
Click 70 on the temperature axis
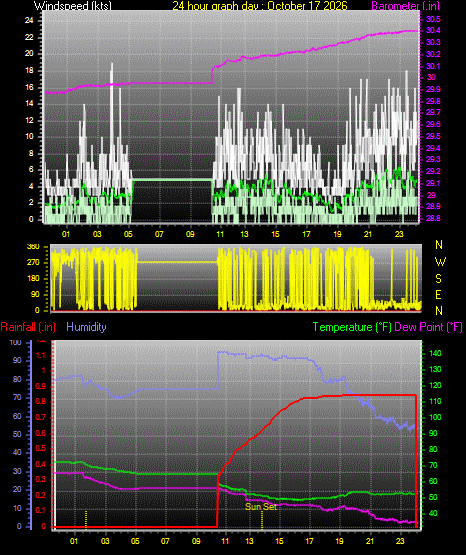click(x=433, y=465)
